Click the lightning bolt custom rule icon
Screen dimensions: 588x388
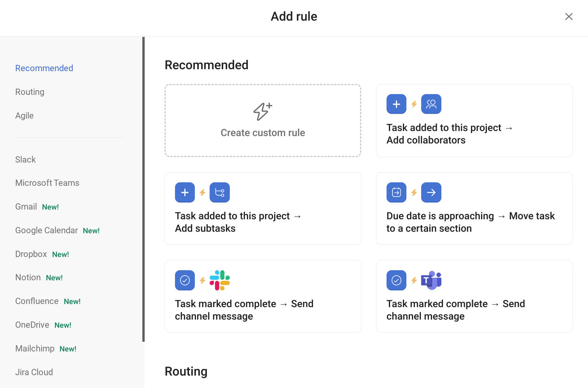[x=263, y=112]
